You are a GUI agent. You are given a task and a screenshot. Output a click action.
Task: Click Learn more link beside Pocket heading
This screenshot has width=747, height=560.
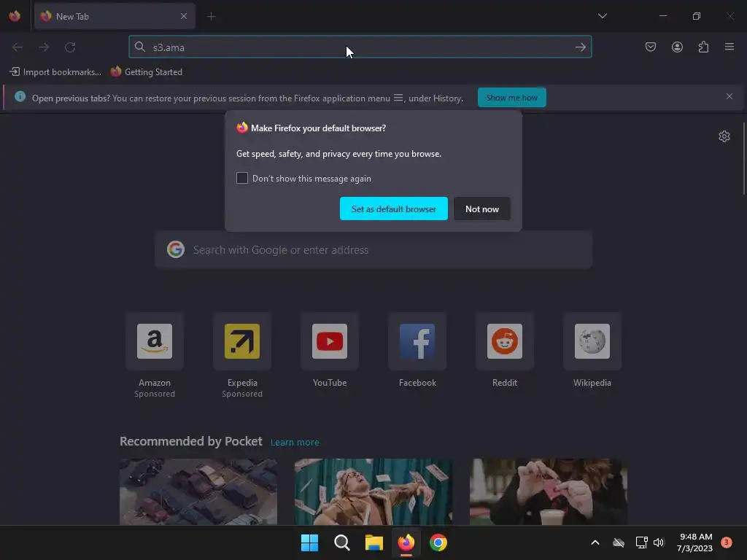pyautogui.click(x=295, y=443)
